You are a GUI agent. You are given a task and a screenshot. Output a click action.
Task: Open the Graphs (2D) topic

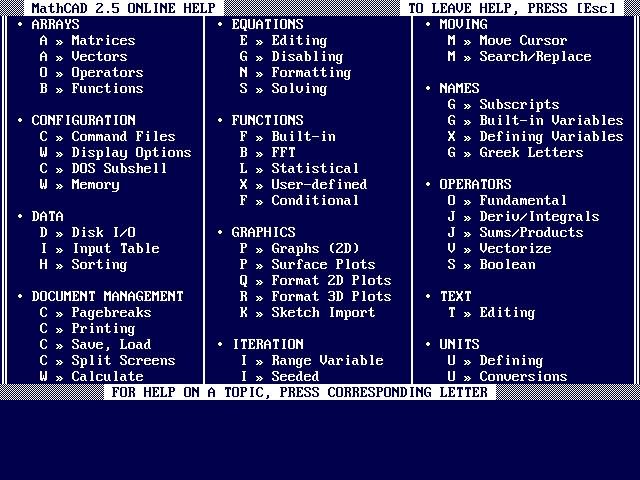315,248
